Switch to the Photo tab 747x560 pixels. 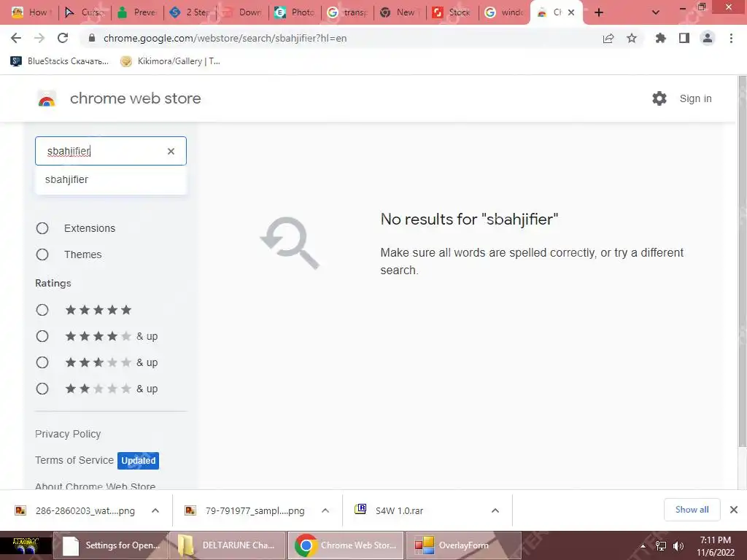[295, 12]
